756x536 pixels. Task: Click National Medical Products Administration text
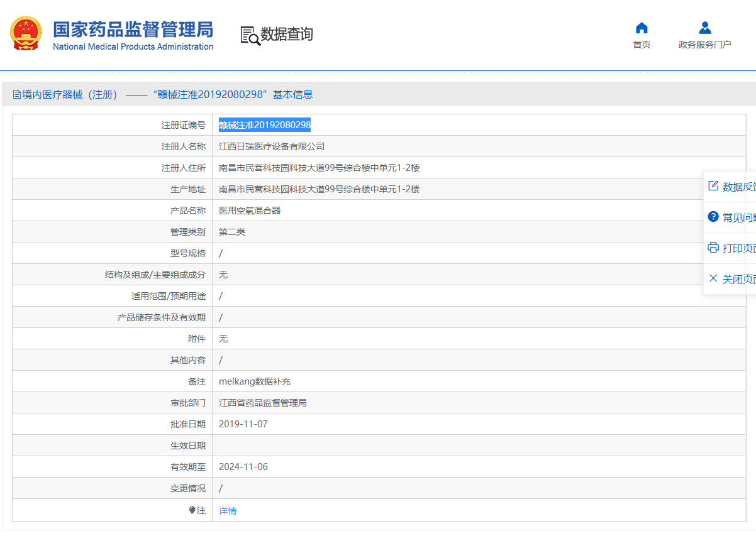click(x=133, y=47)
